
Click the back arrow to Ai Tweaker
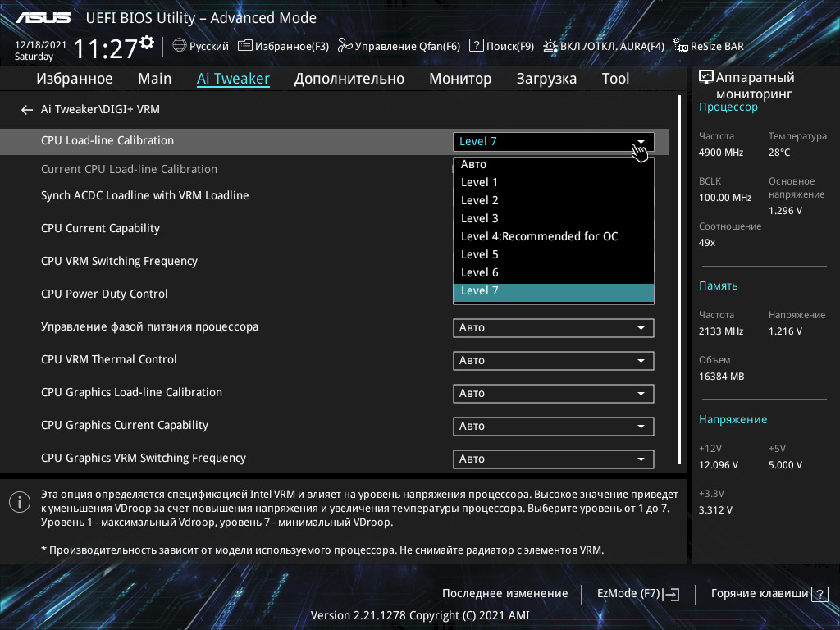[x=27, y=110]
